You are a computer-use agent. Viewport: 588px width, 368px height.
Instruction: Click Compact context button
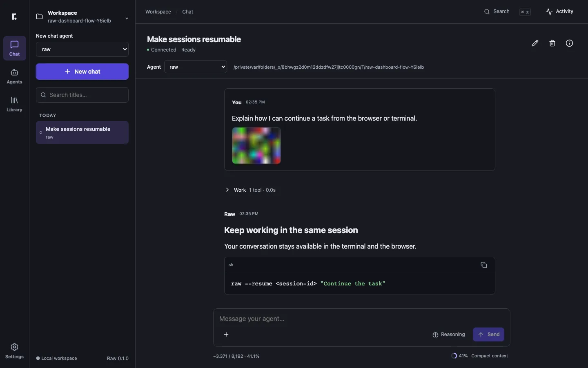490,356
